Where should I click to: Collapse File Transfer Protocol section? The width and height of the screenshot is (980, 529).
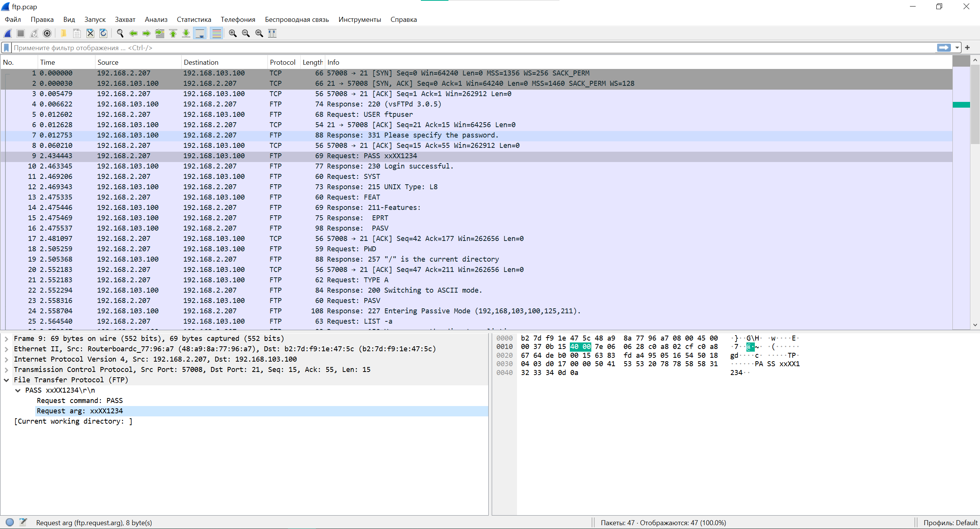tap(7, 380)
